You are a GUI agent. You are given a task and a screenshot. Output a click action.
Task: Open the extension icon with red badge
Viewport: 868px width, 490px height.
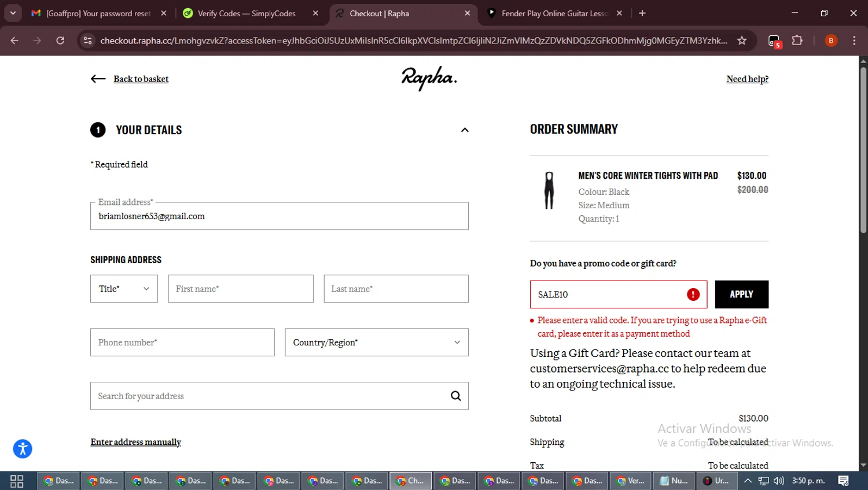(x=774, y=41)
